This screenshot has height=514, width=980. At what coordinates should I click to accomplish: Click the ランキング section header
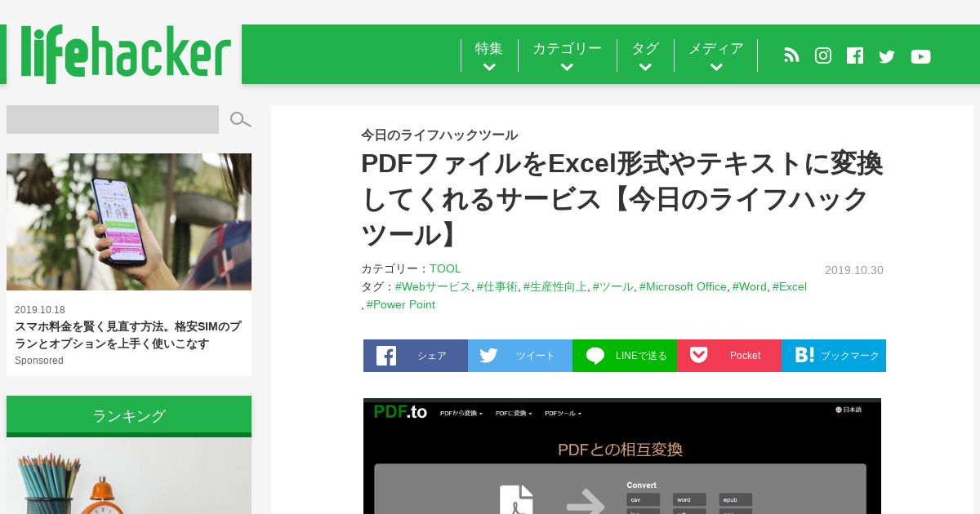[x=129, y=416]
